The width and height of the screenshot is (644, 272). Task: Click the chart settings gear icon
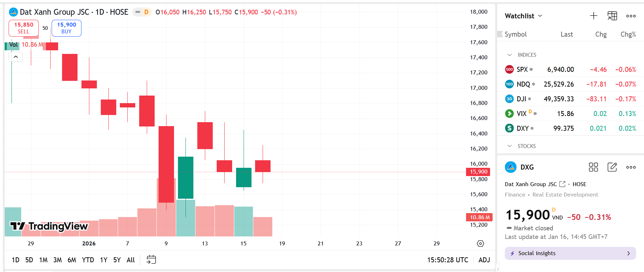point(480,243)
